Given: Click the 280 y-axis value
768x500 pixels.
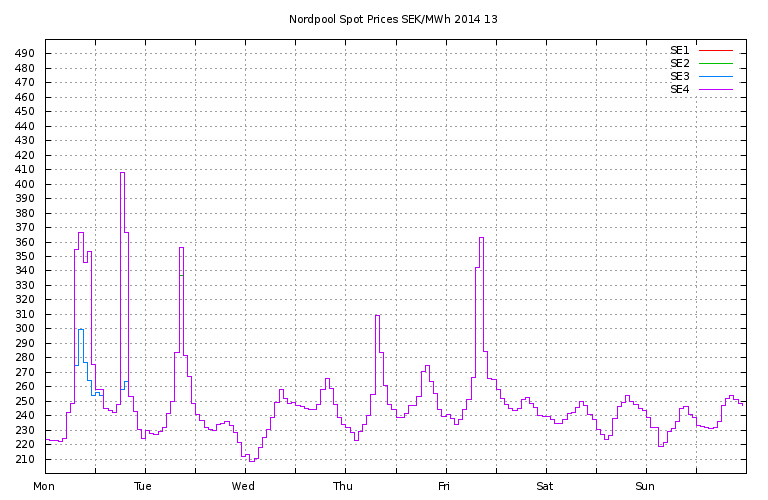Looking at the screenshot, I should point(24,357).
